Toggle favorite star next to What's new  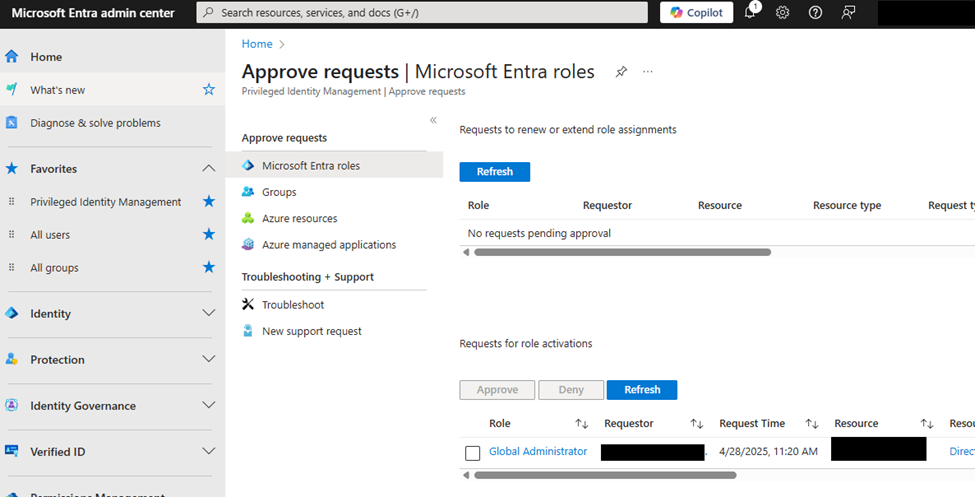tap(209, 90)
